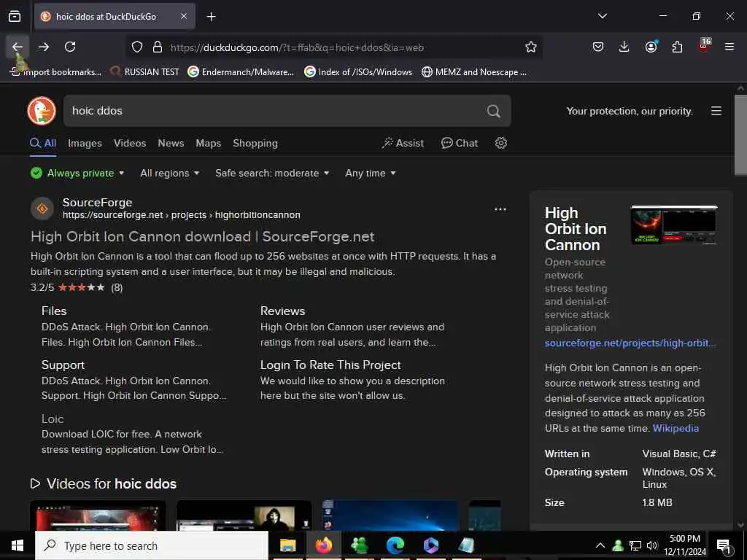Open sourceforge.net/projects/high-orbit link in panel

coord(630,343)
